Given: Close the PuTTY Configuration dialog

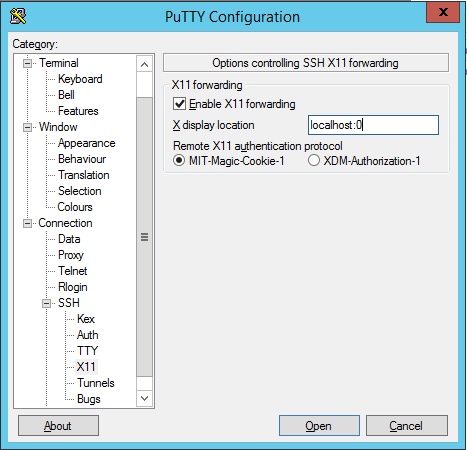Looking at the screenshot, I should (x=443, y=12).
